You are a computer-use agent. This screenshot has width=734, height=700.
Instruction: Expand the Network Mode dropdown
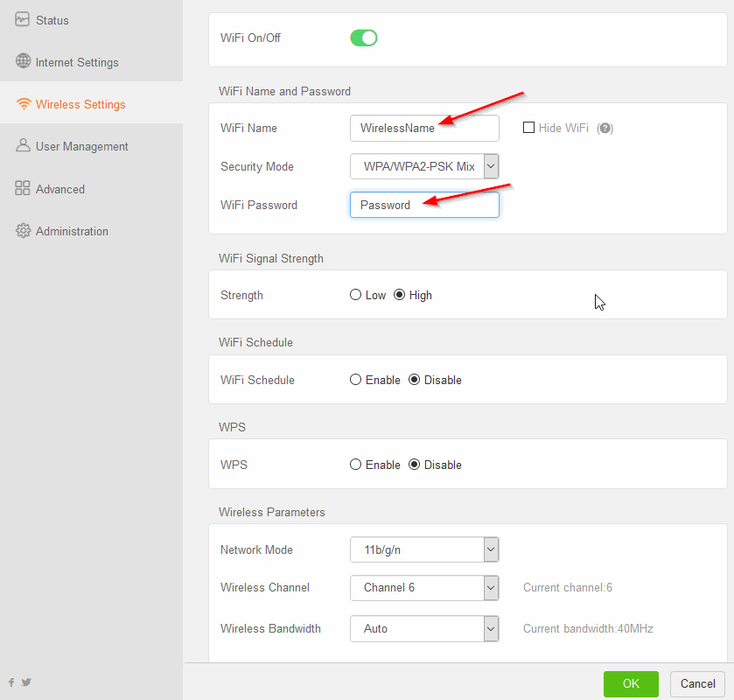pyautogui.click(x=424, y=549)
